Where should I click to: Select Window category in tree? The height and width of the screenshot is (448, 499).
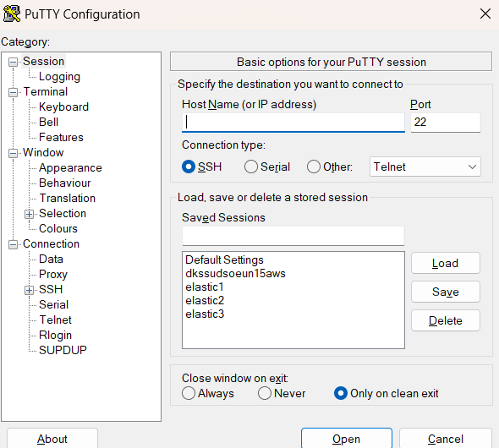click(43, 153)
